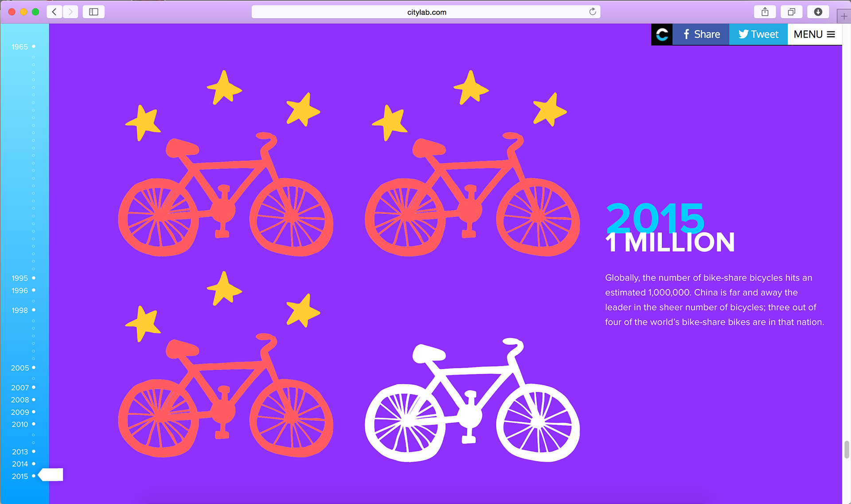Click the page vertical scrollbar thumb
851x504 pixels.
(x=847, y=450)
